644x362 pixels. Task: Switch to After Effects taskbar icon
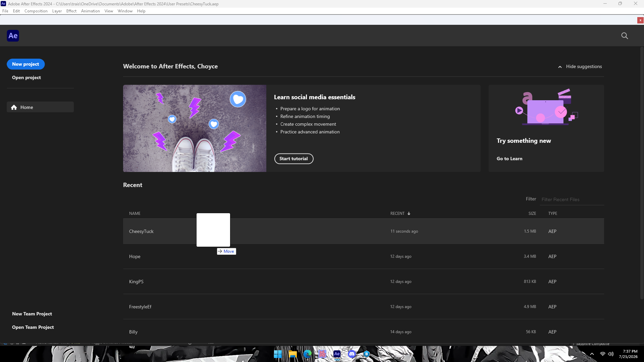[337, 354]
